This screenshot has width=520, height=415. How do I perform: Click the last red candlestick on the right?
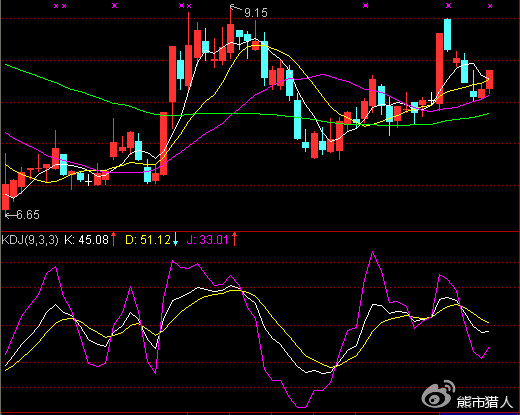(x=489, y=79)
